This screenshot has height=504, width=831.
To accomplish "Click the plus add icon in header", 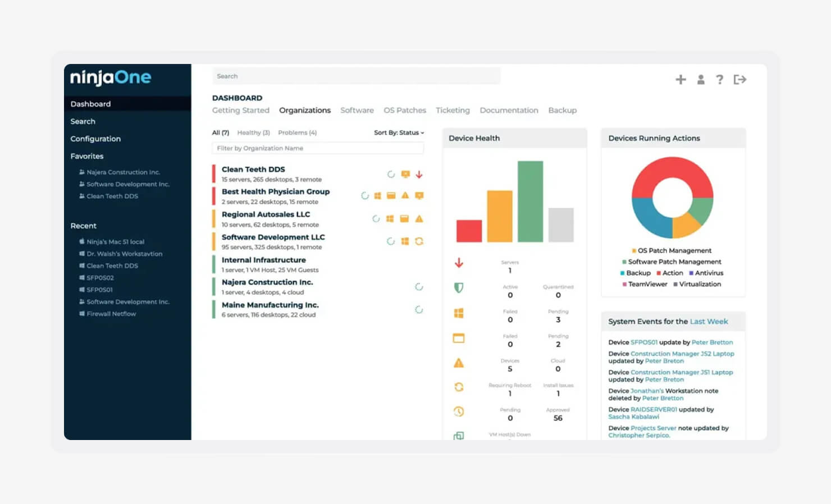I will tap(681, 80).
